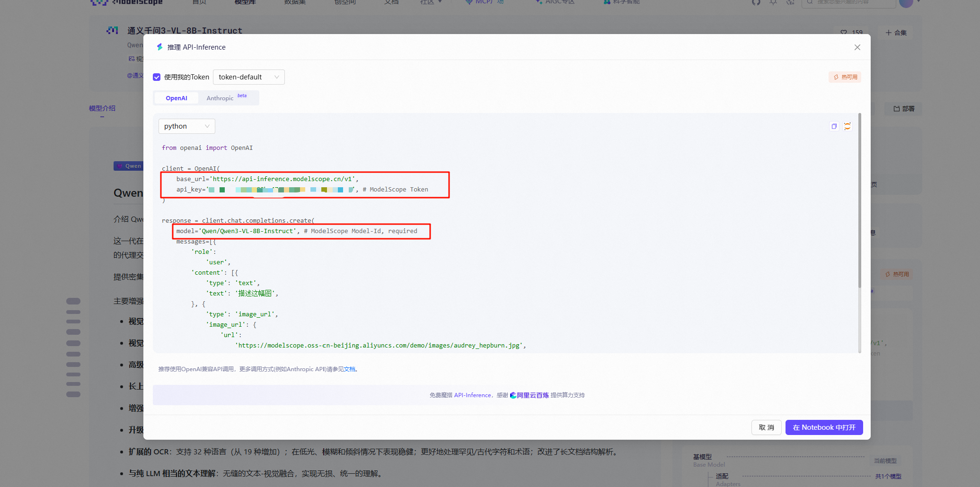Click the plus 合集 collection button
The width and height of the screenshot is (980, 487).
click(896, 33)
